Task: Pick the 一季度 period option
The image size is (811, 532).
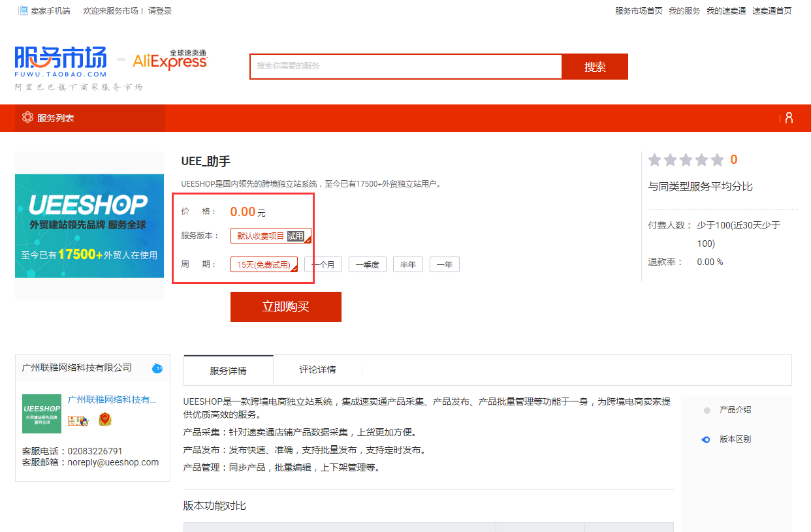Action: [x=368, y=264]
